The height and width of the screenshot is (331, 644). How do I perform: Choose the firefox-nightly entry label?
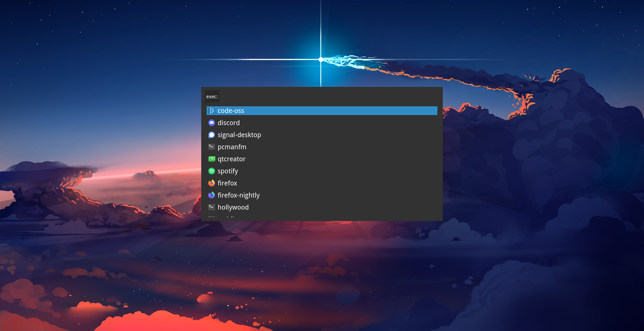[x=238, y=195]
